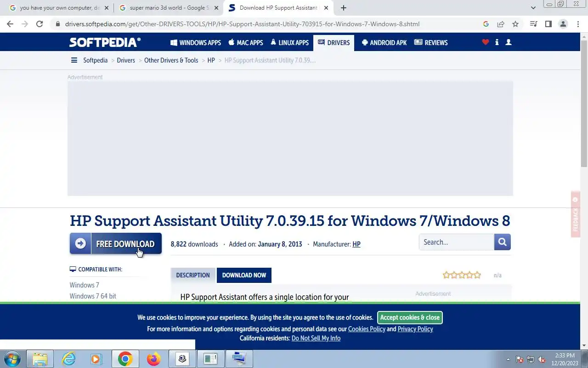Image resolution: width=588 pixels, height=368 pixels.
Task: Go to Drivers breadcrumb link
Action: (126, 60)
